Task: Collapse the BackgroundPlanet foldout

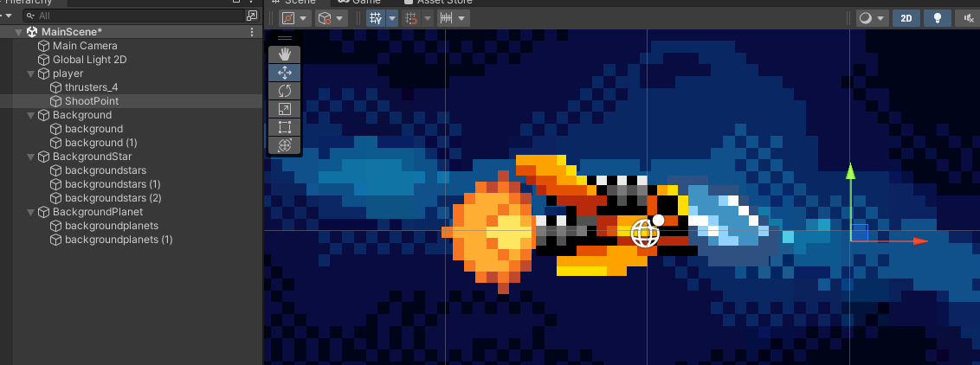Action: click(30, 212)
